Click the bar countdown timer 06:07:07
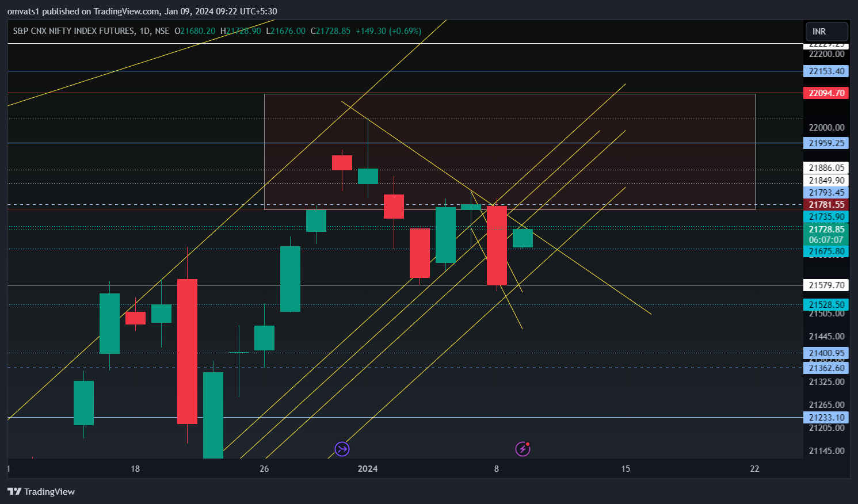Viewport: 858px width, 504px height. [x=826, y=240]
